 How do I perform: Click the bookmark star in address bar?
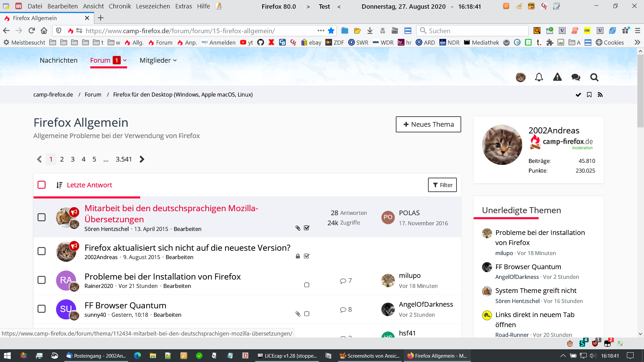click(x=331, y=31)
